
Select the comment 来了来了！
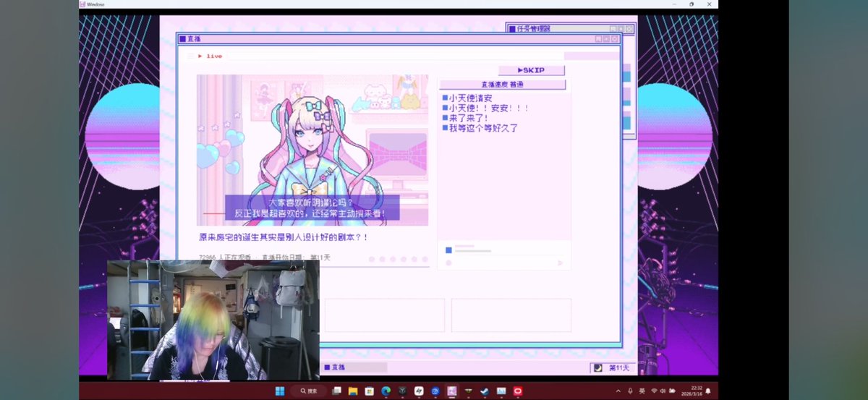tap(465, 118)
